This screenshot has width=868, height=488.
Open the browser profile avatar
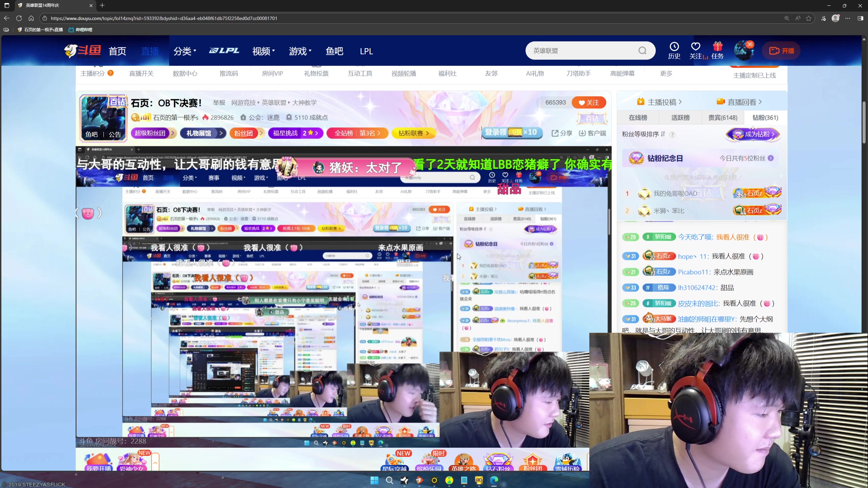tap(835, 18)
